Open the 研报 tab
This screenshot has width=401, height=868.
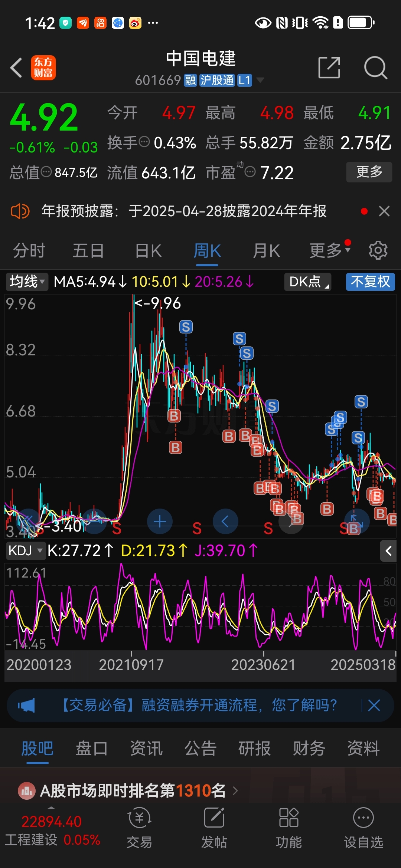click(x=255, y=748)
